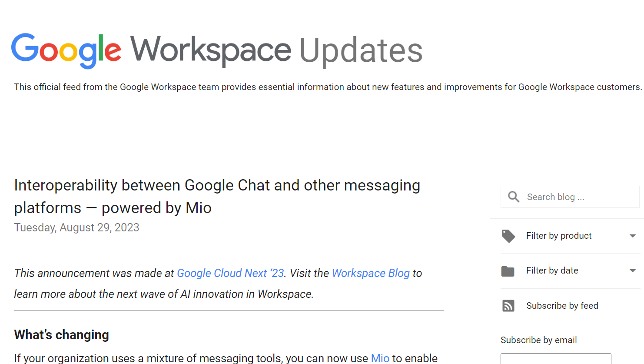Image resolution: width=644 pixels, height=364 pixels.
Task: Open the Google Cloud Next '23 link
Action: [230, 273]
